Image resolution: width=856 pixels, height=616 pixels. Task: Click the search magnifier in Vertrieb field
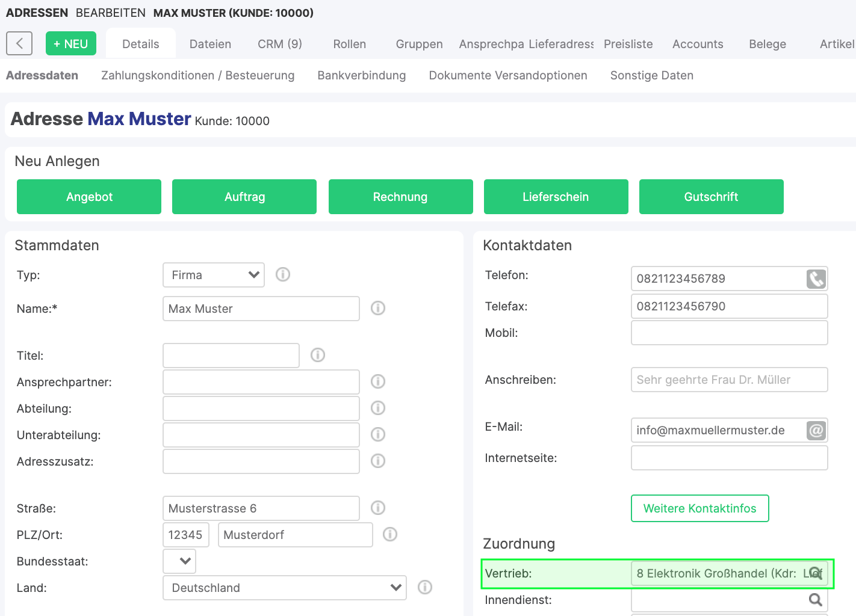[x=815, y=573]
